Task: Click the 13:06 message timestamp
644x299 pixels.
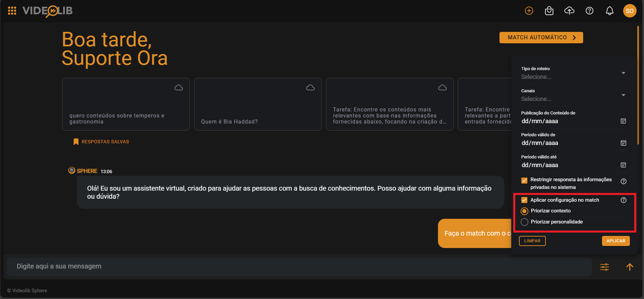Action: tap(106, 171)
